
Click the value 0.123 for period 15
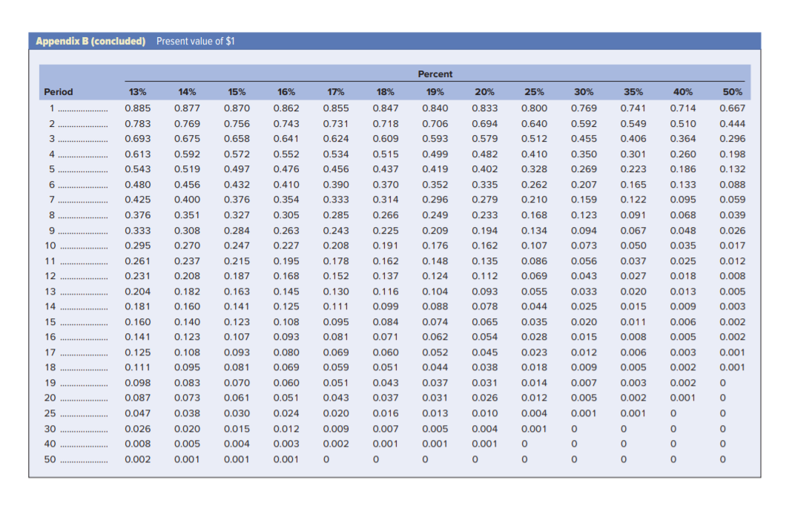click(x=237, y=321)
